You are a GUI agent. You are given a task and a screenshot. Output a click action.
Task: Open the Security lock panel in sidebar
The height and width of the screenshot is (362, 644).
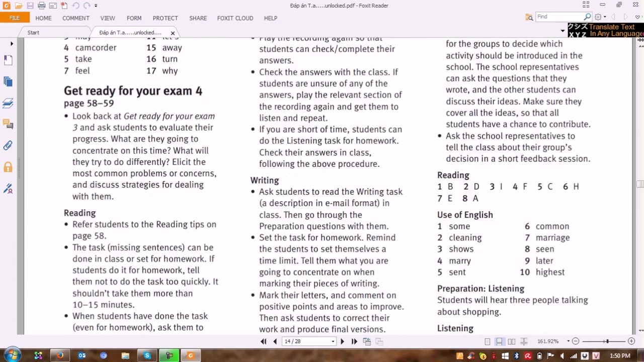point(8,167)
